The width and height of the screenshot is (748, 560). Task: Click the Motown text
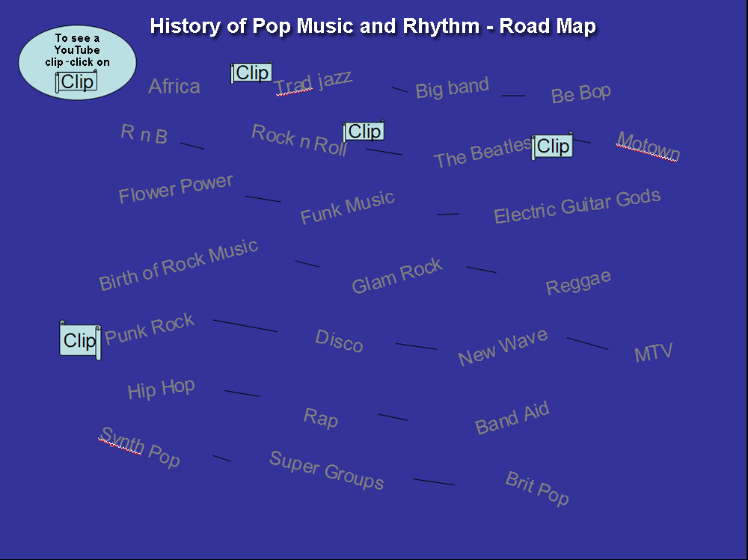(648, 146)
